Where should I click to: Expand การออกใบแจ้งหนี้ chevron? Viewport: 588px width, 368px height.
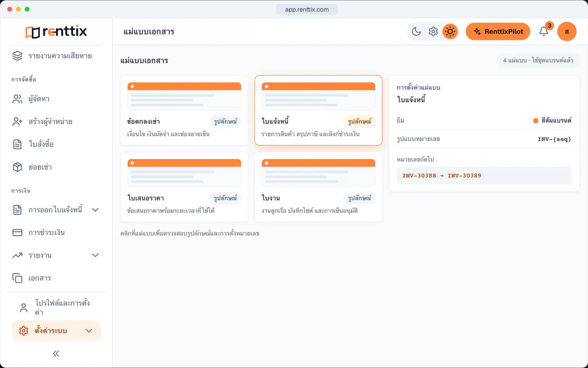(95, 210)
